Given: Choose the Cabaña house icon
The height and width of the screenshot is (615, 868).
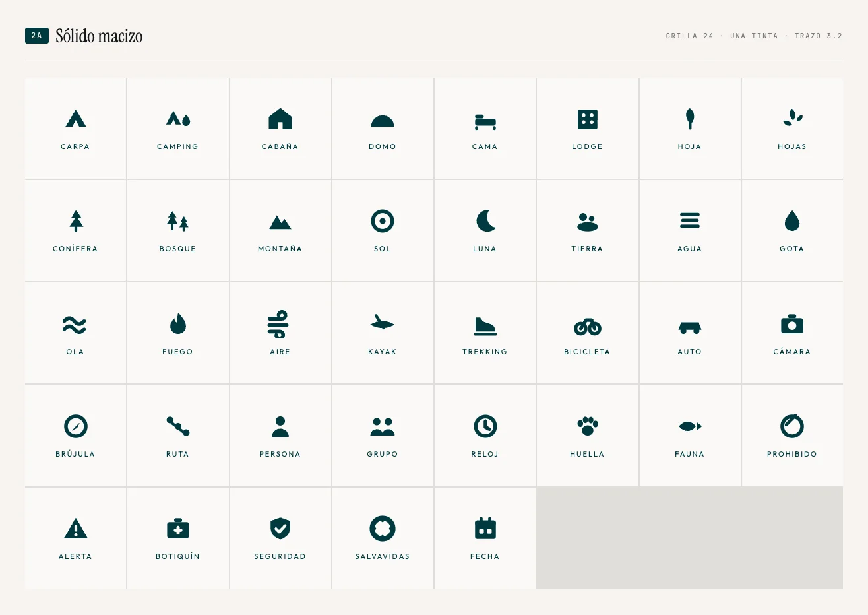Looking at the screenshot, I should click(x=280, y=119).
